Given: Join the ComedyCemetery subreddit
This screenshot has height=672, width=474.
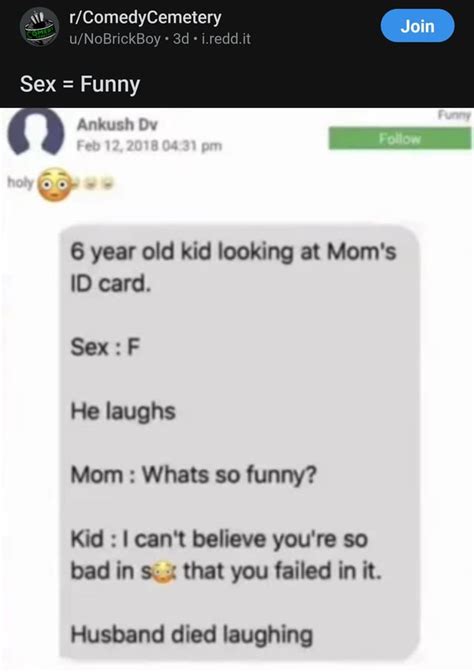Looking at the screenshot, I should click(417, 26).
